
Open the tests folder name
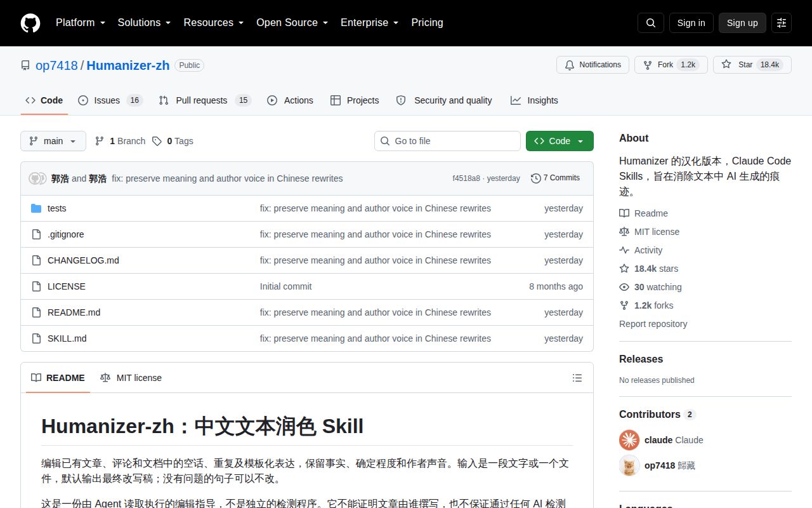click(57, 208)
